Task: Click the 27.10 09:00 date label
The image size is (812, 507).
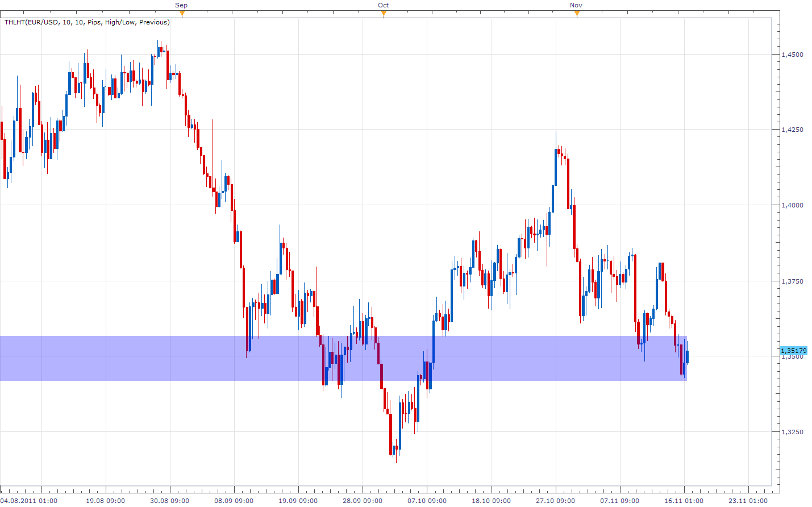Action: (x=556, y=501)
